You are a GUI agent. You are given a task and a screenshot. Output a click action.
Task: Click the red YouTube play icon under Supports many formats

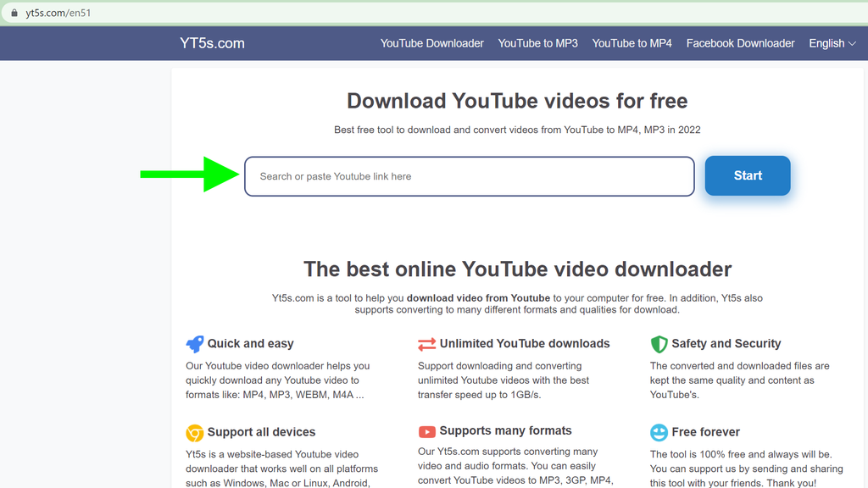[x=426, y=431]
